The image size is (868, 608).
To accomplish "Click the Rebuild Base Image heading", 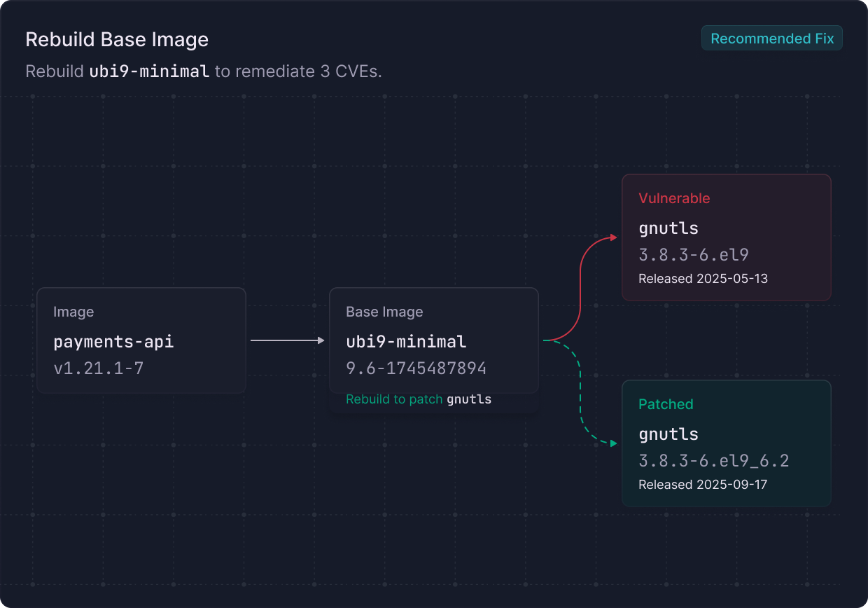I will click(117, 39).
